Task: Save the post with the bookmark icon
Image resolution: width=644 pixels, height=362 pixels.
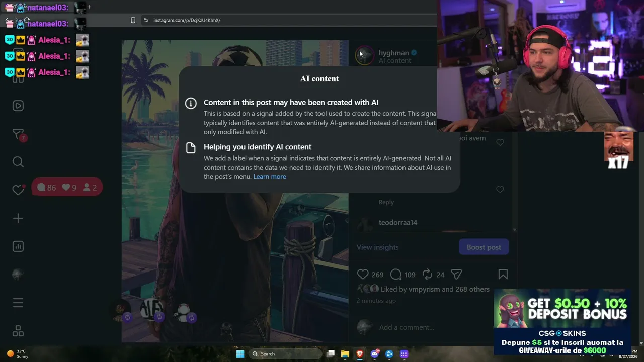Action: pos(503,274)
